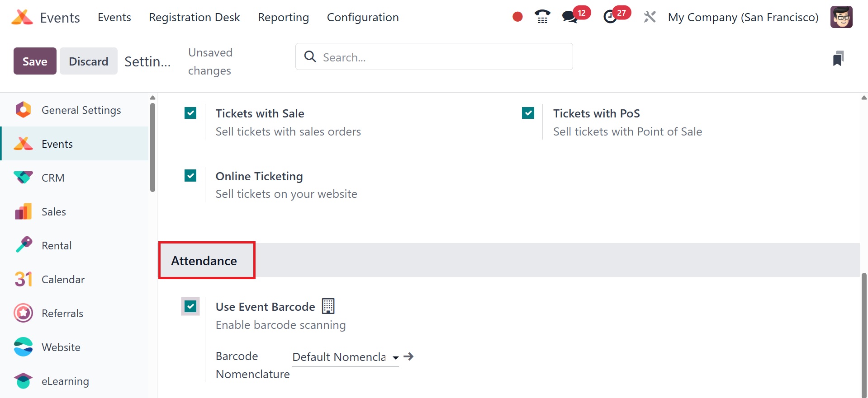Select CRM in settings sidebar
Viewport: 868px width, 398px height.
point(53,178)
